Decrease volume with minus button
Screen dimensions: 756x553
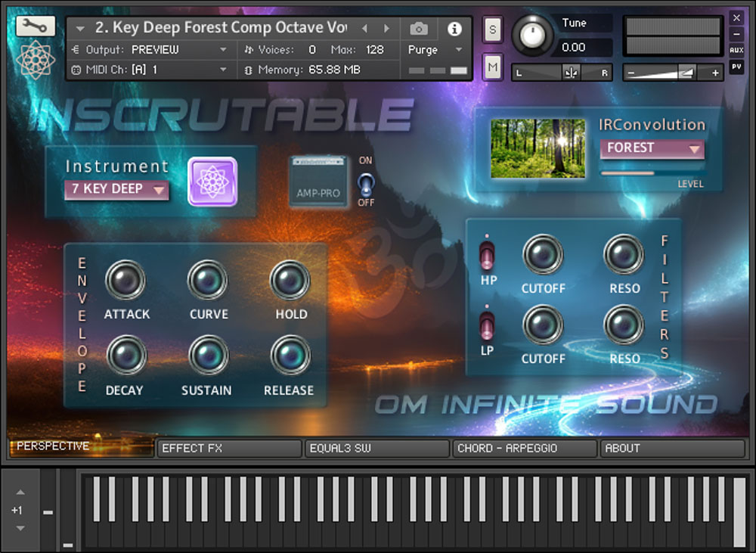[631, 73]
